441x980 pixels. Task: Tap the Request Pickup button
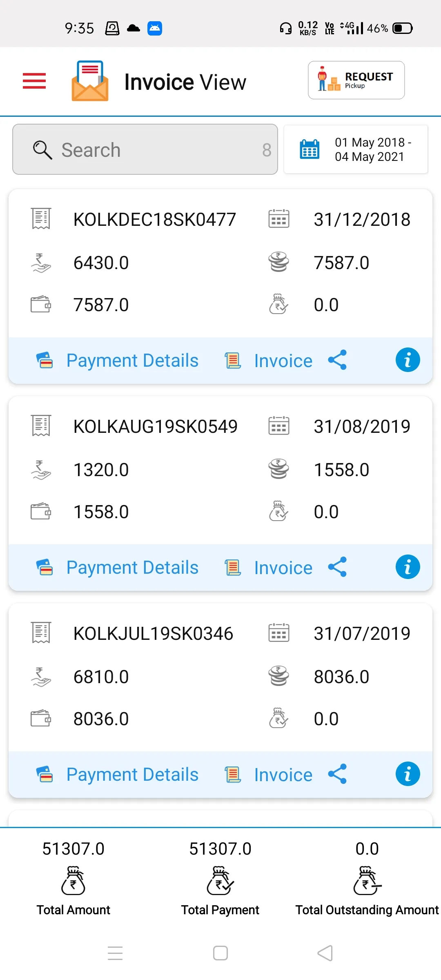point(356,80)
